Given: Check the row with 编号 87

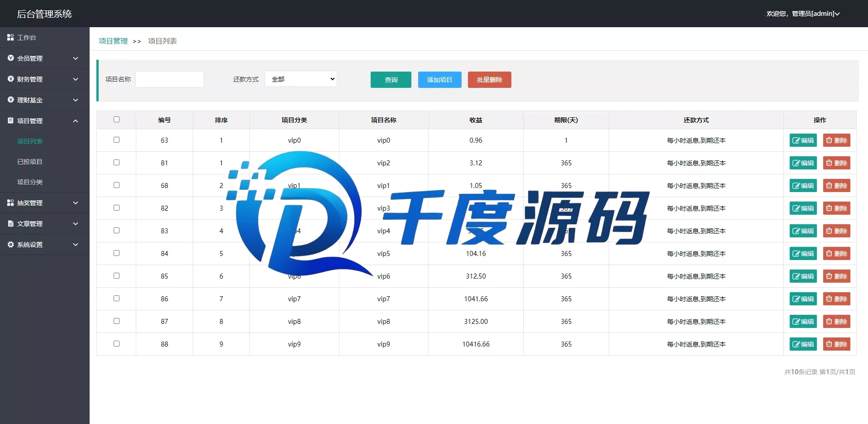Looking at the screenshot, I should 116,321.
